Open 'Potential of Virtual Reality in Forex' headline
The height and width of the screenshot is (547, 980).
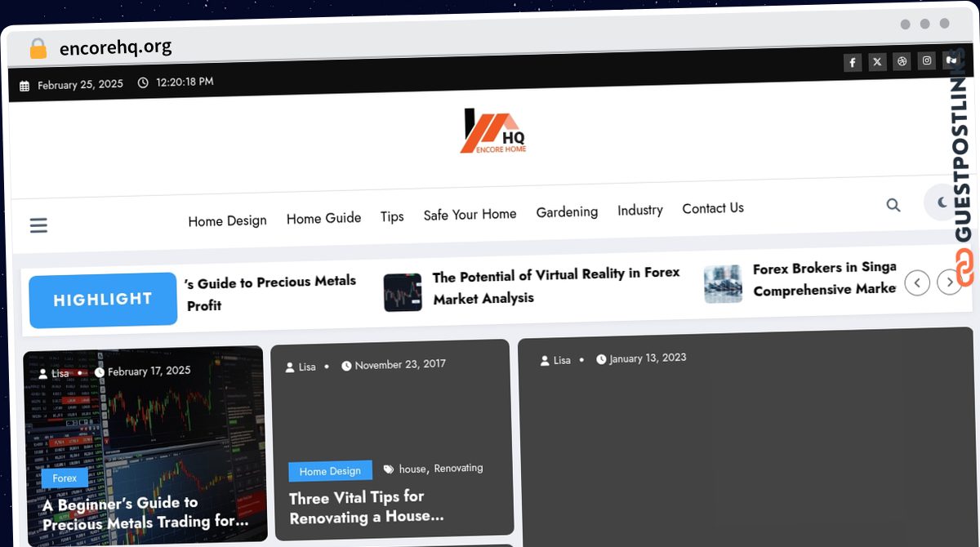pyautogui.click(x=556, y=286)
